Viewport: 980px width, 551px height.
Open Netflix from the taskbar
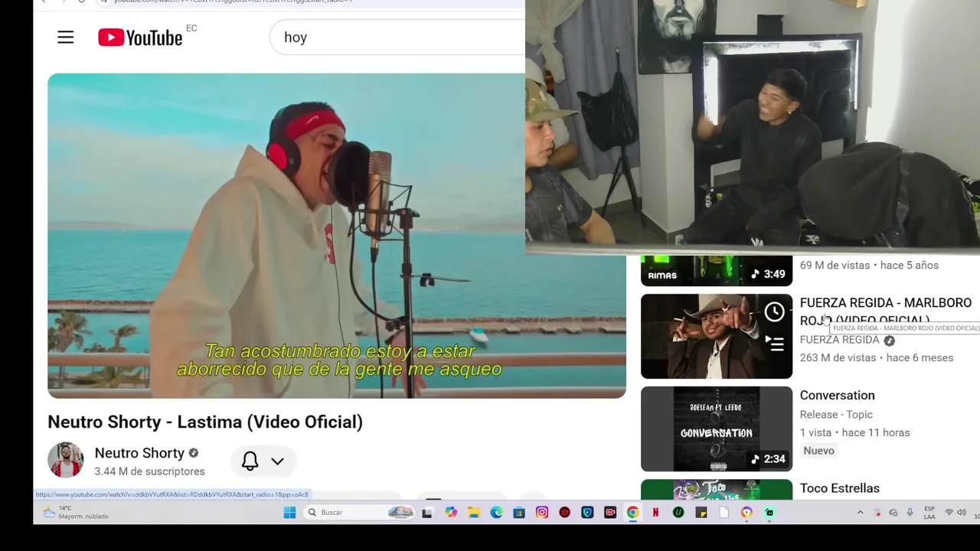(x=655, y=513)
